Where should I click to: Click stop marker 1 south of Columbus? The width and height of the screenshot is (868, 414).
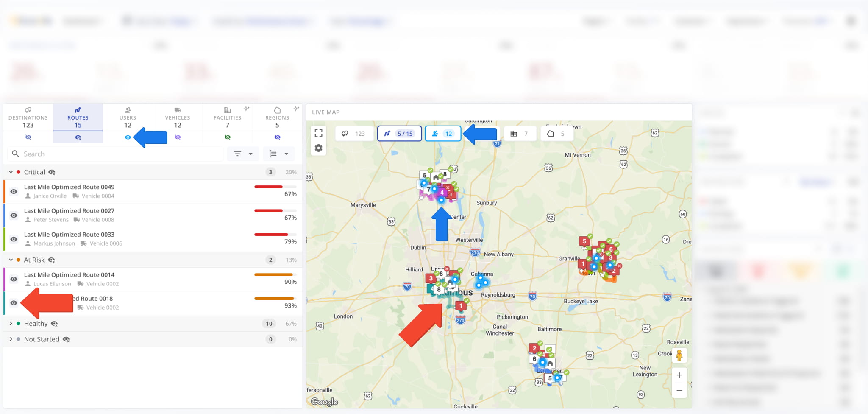(461, 306)
